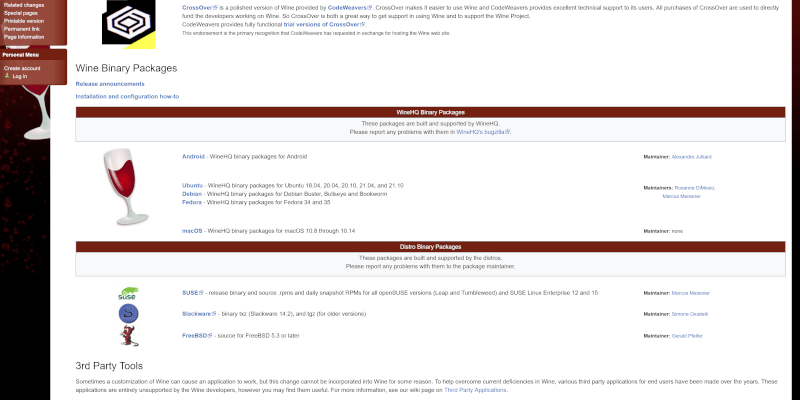Open Installation and configuration how-to link
The image size is (800, 400).
pos(127,97)
